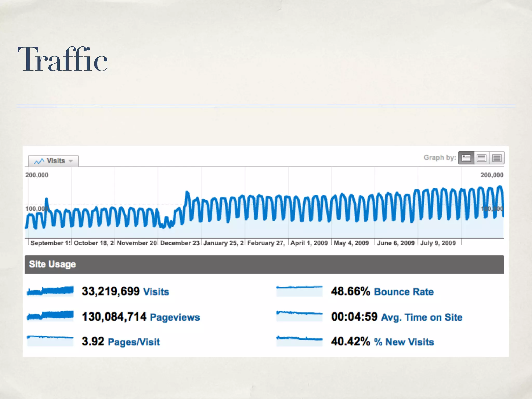The image size is (532, 399).
Task: Open the Visits metric dropdown arrow
Action: click(71, 161)
